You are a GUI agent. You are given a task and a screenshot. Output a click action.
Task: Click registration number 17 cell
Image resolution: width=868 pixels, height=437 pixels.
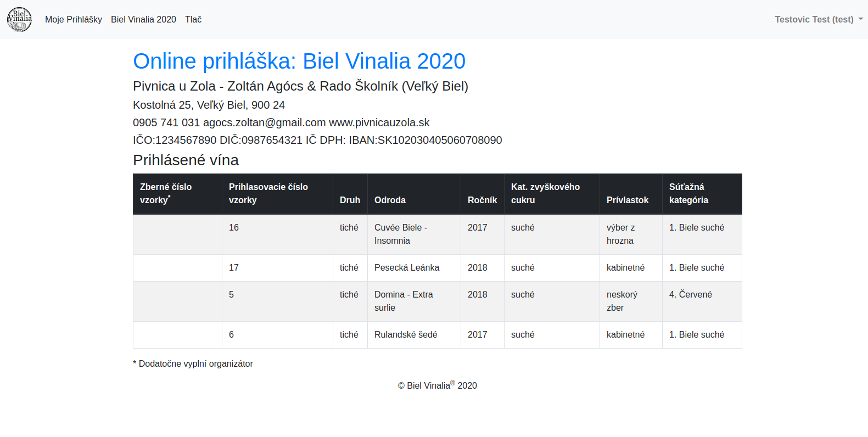tap(234, 267)
